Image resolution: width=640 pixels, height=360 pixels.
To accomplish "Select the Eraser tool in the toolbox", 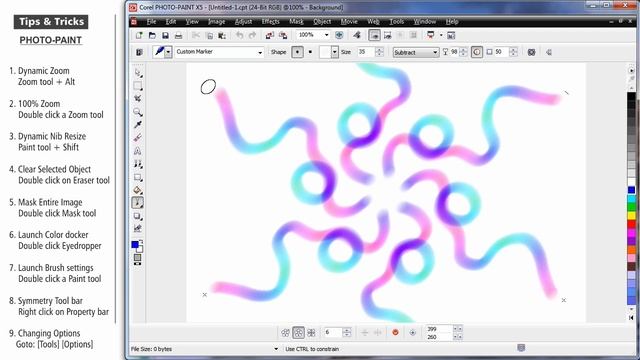I will tap(138, 138).
